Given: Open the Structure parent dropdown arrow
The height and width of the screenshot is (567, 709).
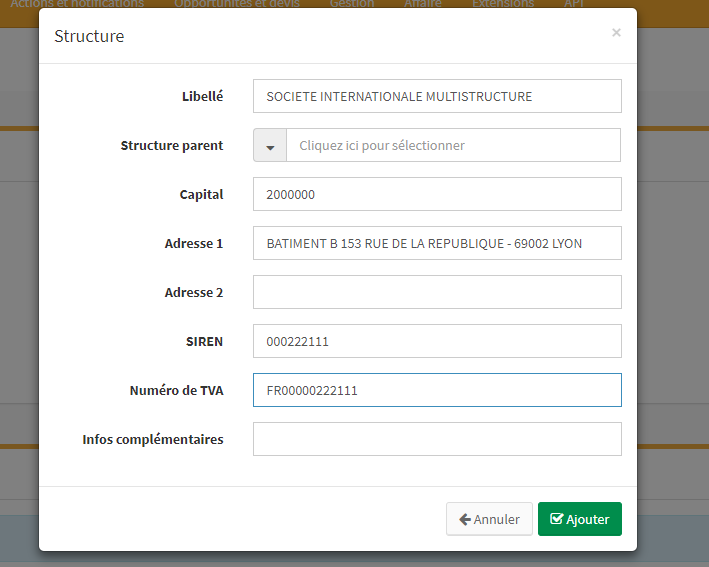Looking at the screenshot, I should pyautogui.click(x=270, y=145).
